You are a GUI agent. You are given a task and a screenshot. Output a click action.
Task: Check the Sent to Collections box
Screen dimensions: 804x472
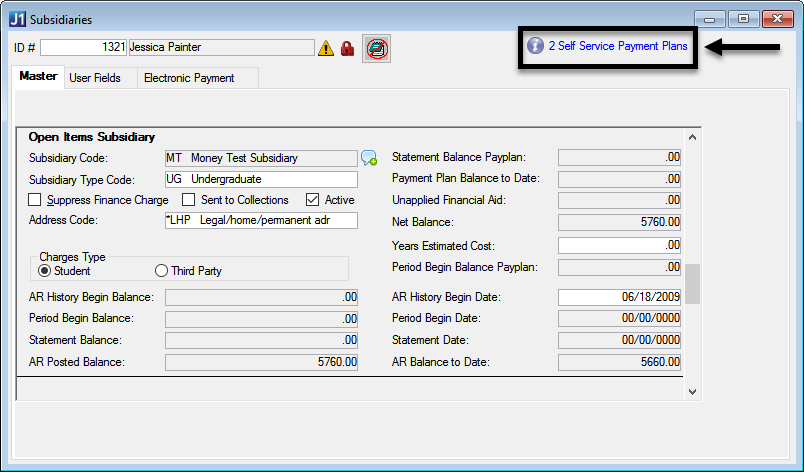(189, 199)
